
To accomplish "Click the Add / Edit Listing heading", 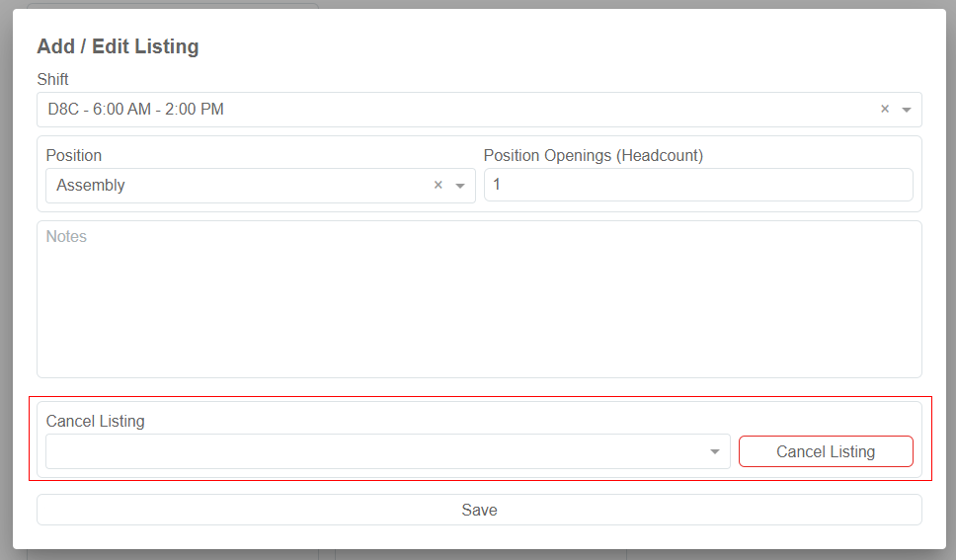I will (x=118, y=46).
